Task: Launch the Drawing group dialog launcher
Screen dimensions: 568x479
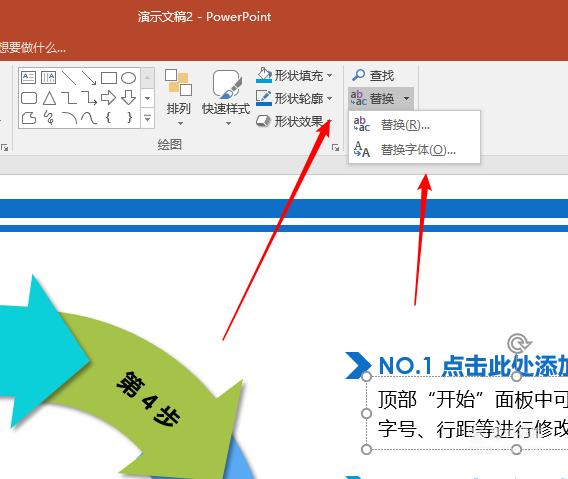Action: tap(335, 147)
